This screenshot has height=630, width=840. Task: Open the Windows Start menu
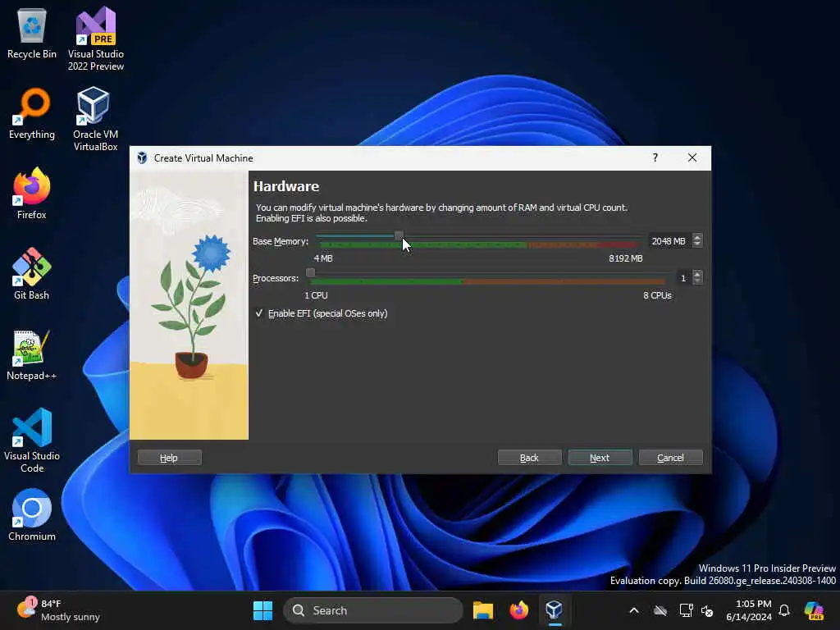(x=262, y=610)
